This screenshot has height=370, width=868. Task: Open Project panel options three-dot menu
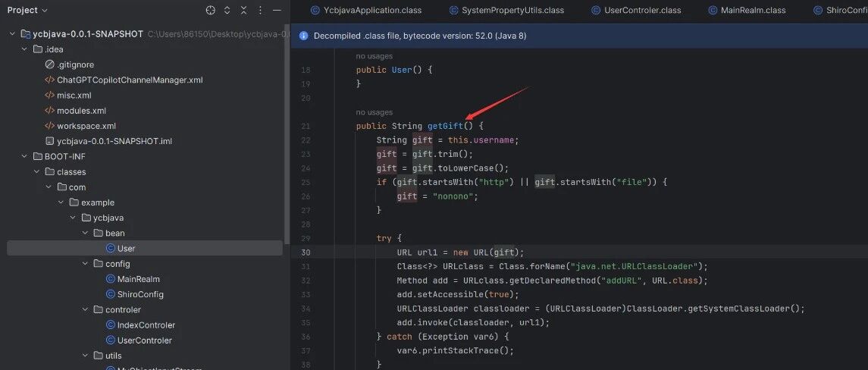coord(260,10)
